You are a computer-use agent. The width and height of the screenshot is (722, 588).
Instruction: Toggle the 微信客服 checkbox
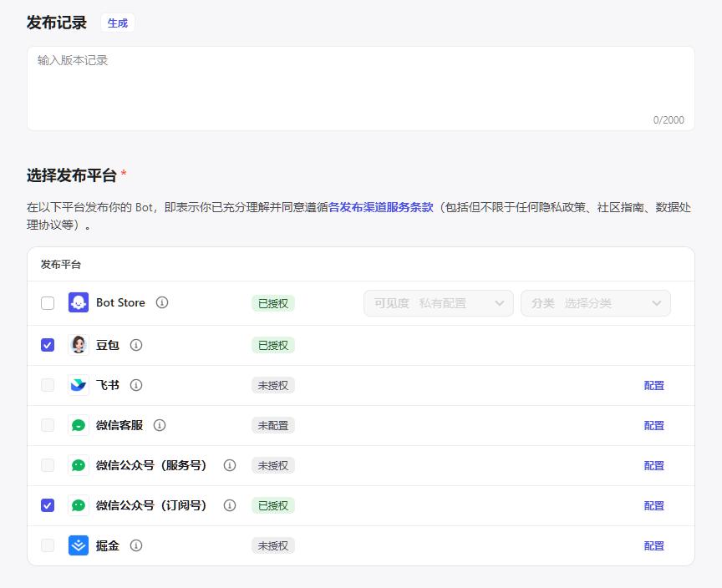point(48,425)
